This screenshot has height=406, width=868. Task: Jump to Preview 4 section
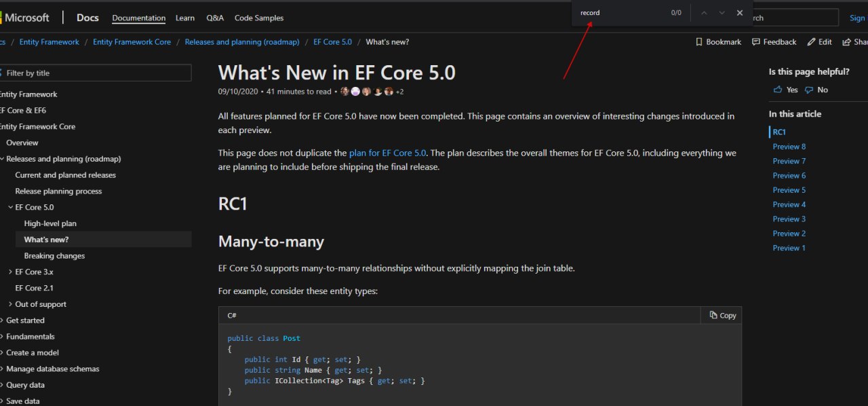789,204
